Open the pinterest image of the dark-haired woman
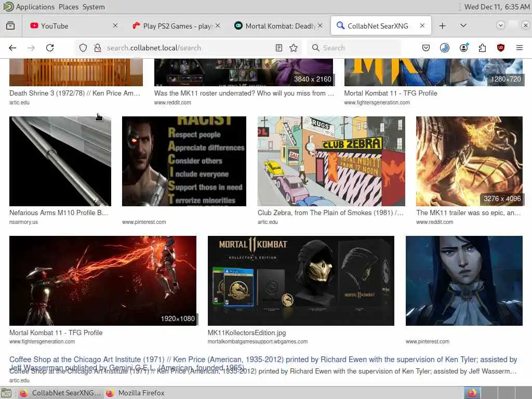The width and height of the screenshot is (532, 399). [464, 281]
